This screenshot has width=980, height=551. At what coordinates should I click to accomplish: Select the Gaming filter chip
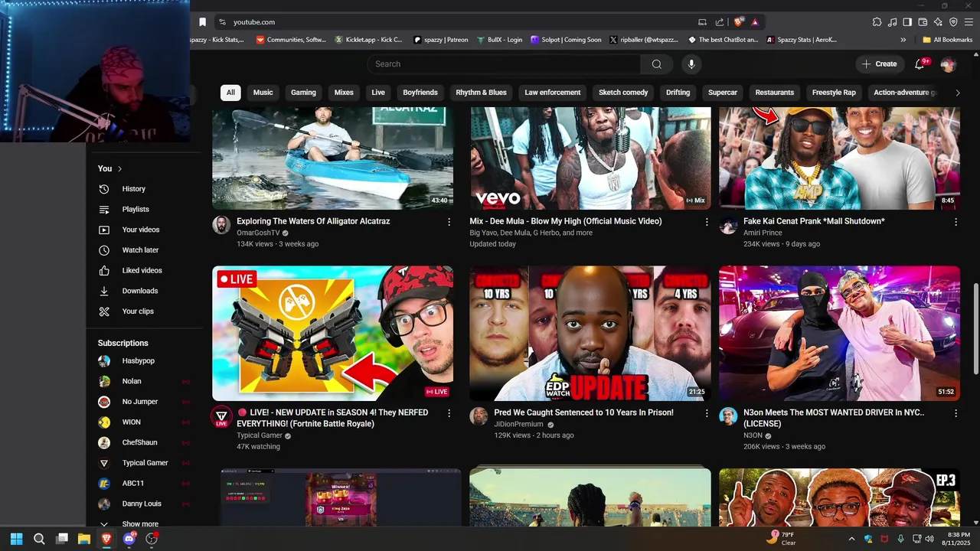pos(303,93)
